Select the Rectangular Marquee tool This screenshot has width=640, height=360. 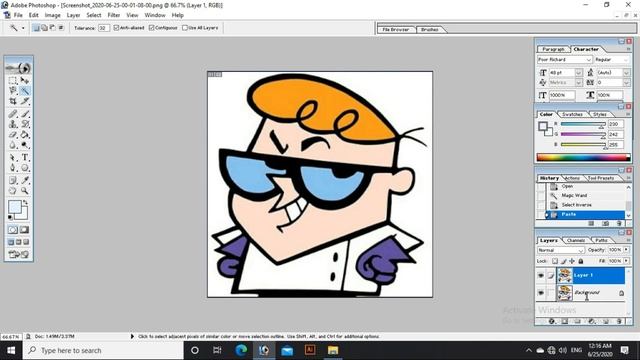pyautogui.click(x=13, y=80)
